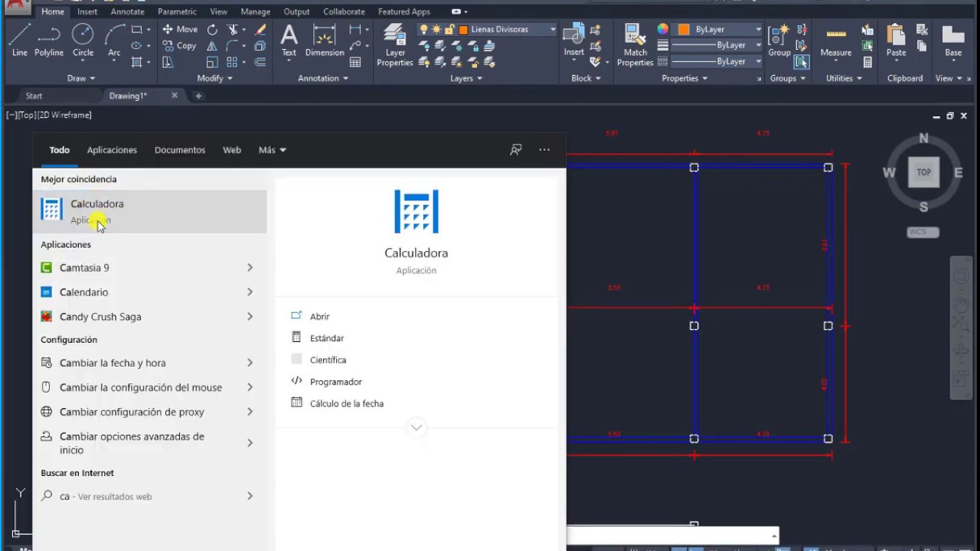Toggle Group Selection on/off icon

802,63
